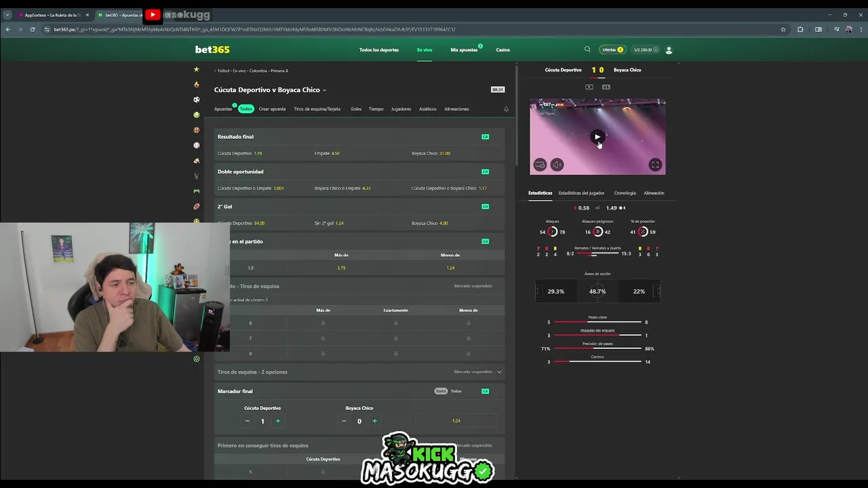Bookmark this page with the star
Image resolution: width=868 pixels, height=488 pixels.
point(783,29)
